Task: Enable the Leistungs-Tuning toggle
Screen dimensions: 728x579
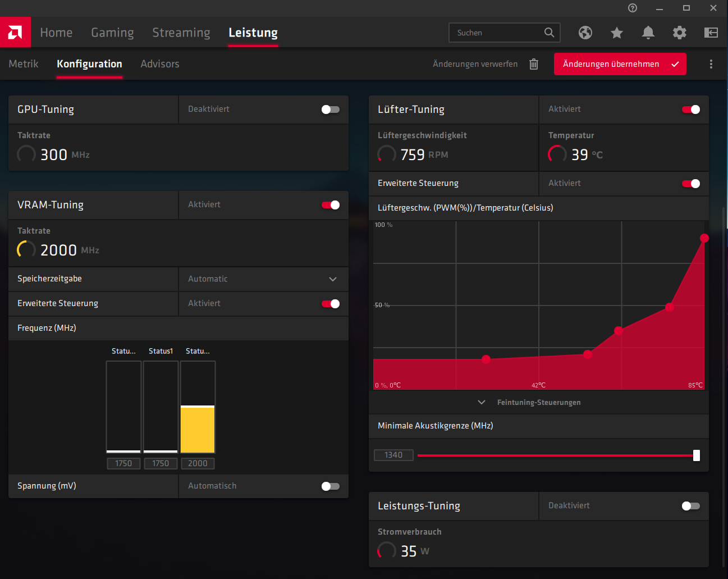Action: click(691, 506)
